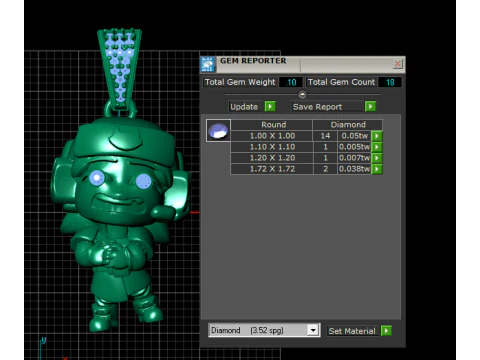Click the Gem Reporter title bar icon
This screenshot has width=480, height=360.
click(207, 64)
